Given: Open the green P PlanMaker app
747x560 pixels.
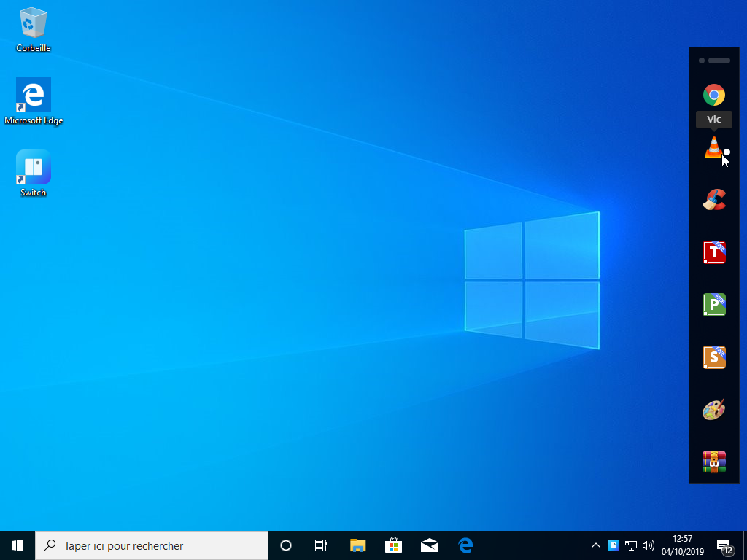Looking at the screenshot, I should pos(713,304).
